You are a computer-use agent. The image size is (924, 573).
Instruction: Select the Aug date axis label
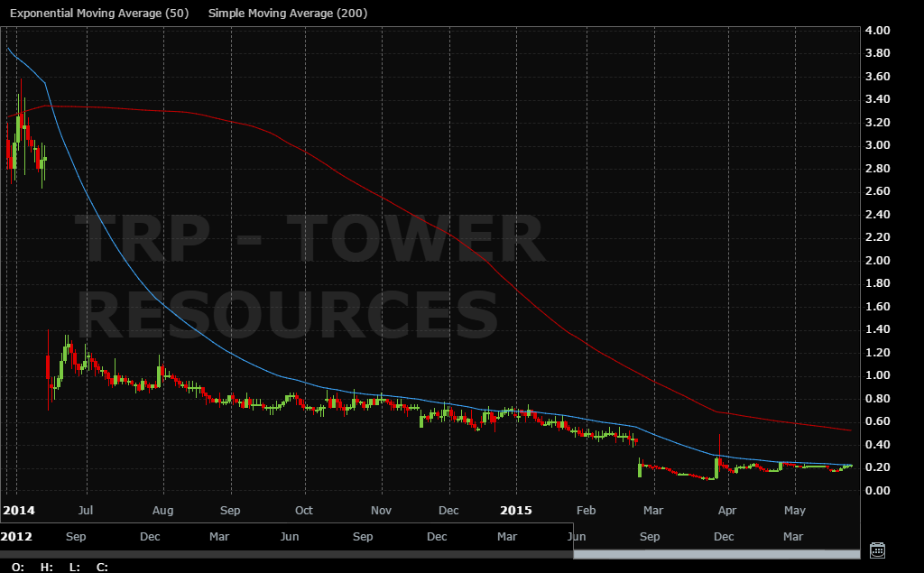(x=162, y=510)
